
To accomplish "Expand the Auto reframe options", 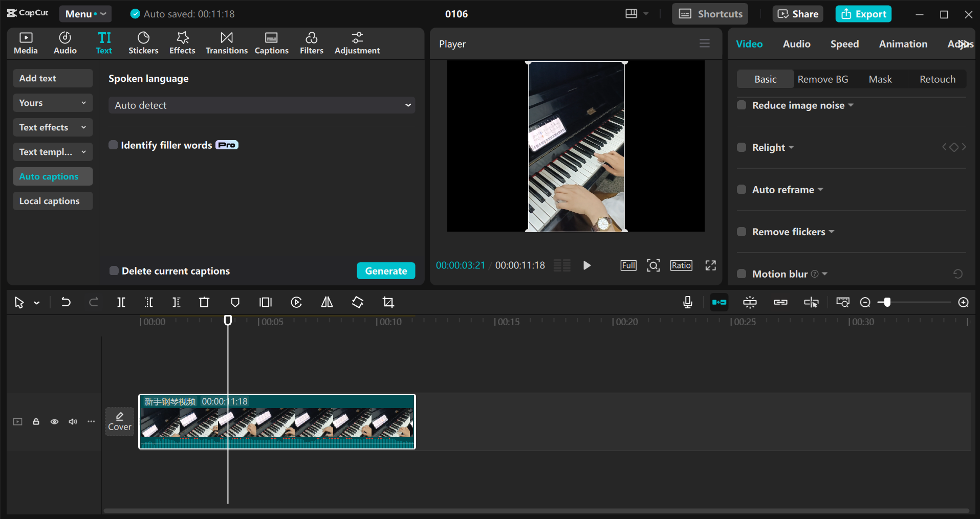I will coord(820,189).
